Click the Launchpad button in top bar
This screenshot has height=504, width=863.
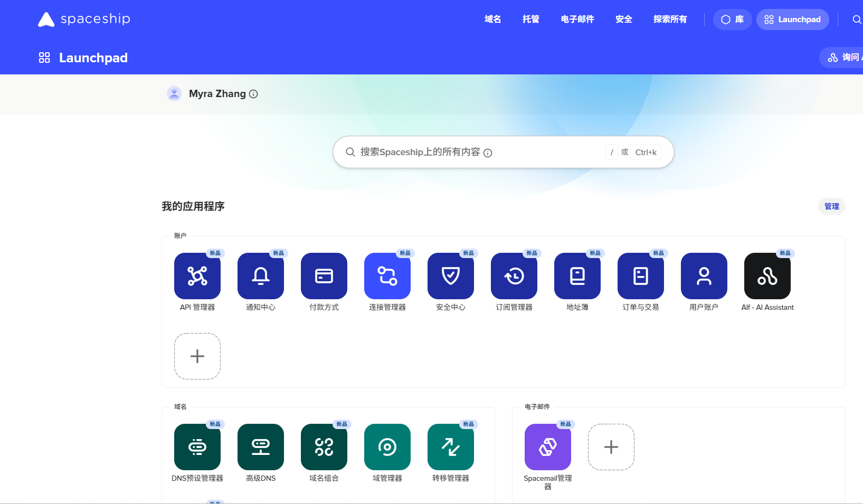click(793, 20)
